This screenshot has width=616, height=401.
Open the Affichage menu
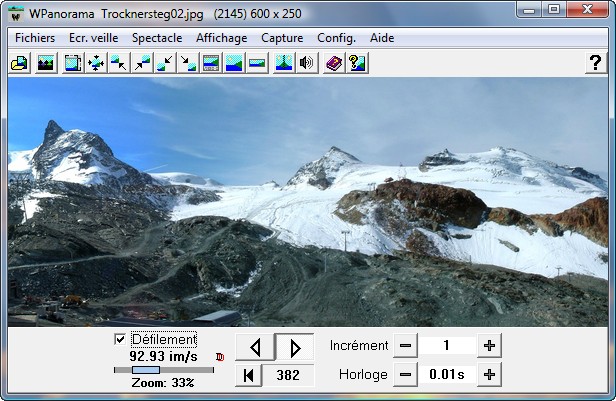pyautogui.click(x=222, y=38)
